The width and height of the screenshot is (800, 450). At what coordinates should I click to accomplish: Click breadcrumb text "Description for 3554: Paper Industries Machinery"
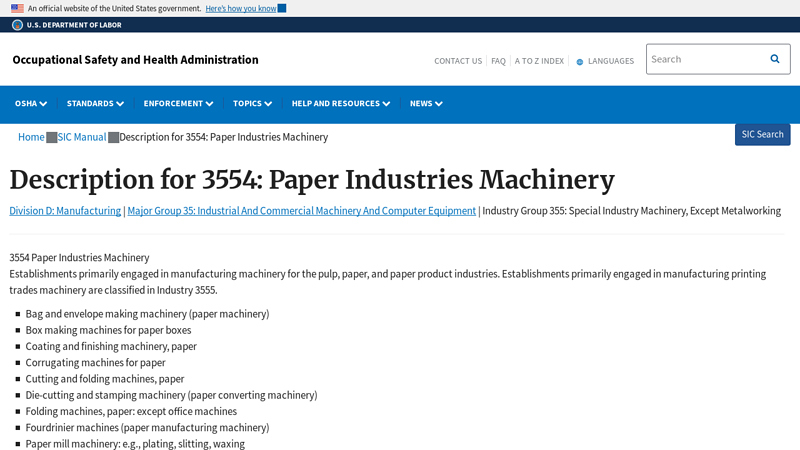(x=223, y=137)
